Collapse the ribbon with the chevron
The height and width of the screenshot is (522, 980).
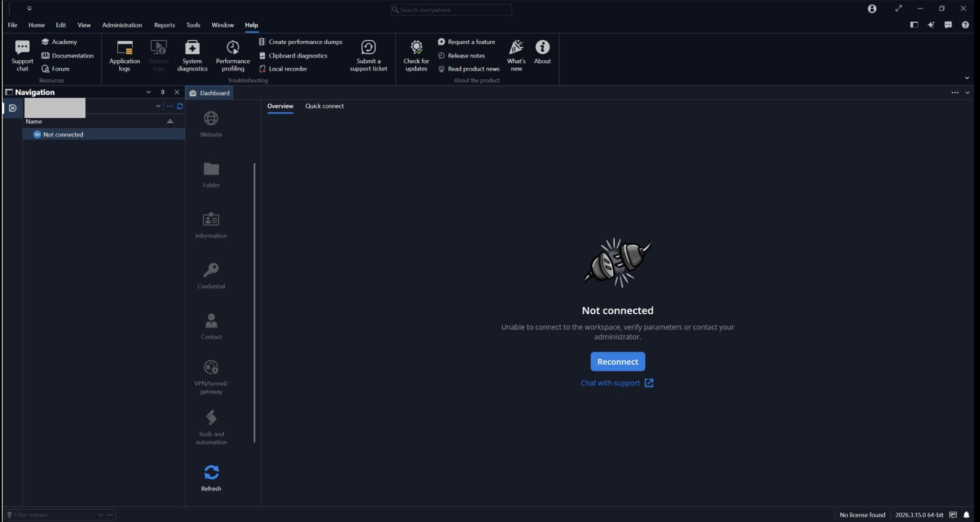pos(967,78)
